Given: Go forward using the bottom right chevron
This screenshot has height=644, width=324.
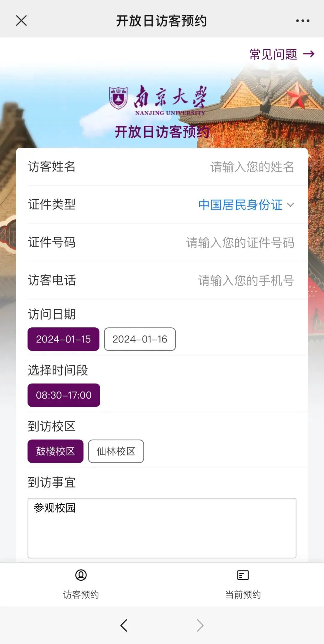Looking at the screenshot, I should 200,625.
